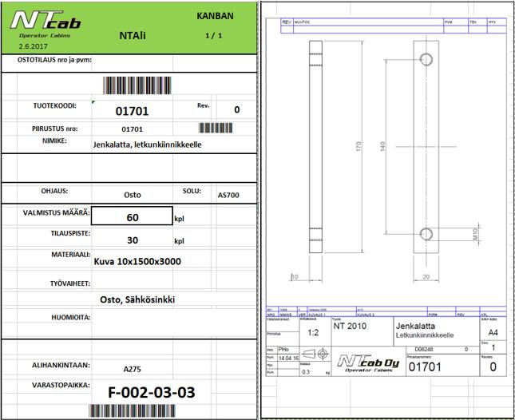Viewport: 515px width, 420px height.
Task: Select the barcode below the OSTOTILAUS row
Action: pyautogui.click(x=137, y=85)
